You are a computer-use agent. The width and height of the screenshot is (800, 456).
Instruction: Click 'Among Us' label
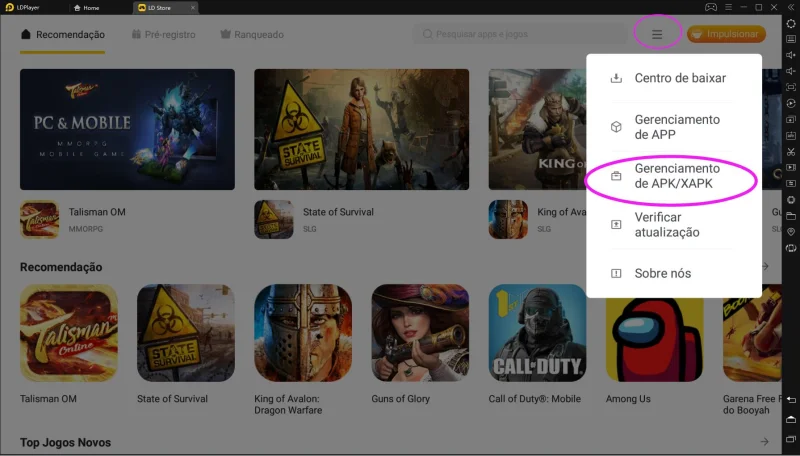point(628,399)
